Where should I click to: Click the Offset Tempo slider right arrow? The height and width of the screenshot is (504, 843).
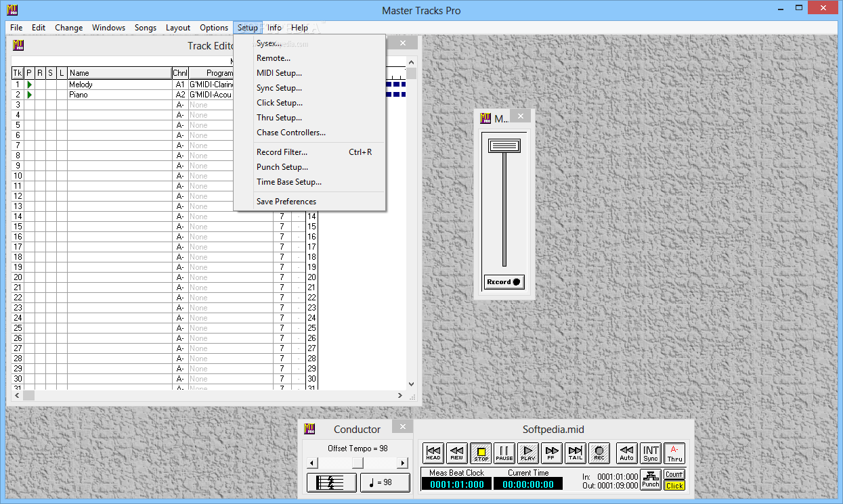(x=403, y=463)
